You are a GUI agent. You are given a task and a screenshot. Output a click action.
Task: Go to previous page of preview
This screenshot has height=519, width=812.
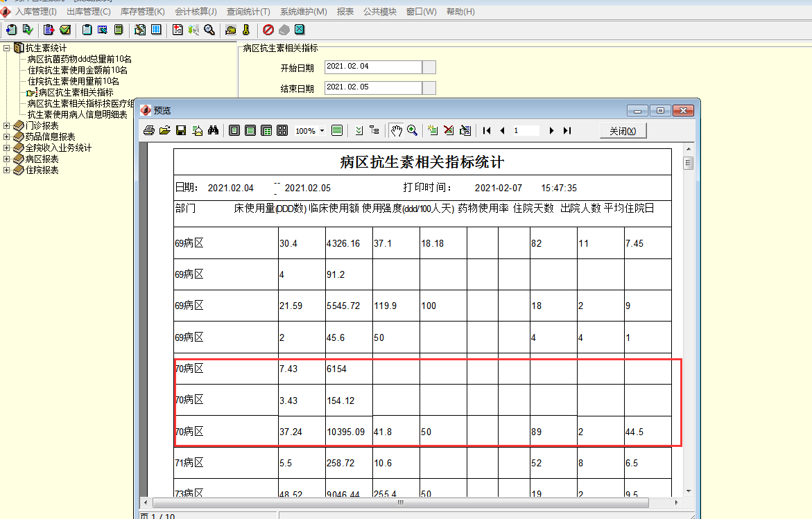502,130
